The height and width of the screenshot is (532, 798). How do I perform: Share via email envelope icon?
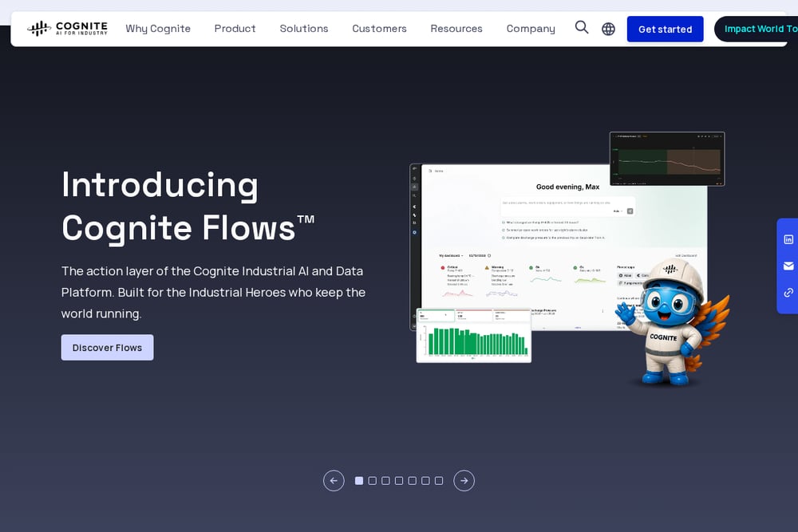click(788, 266)
